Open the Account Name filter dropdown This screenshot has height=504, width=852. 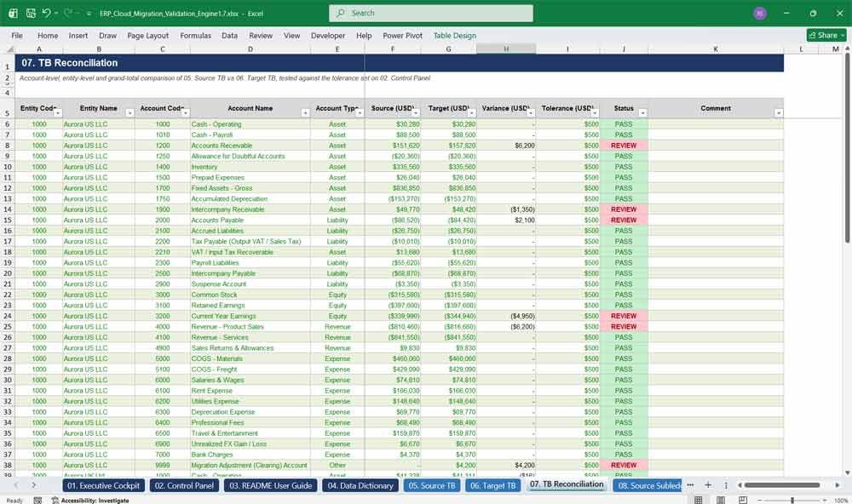[x=305, y=113]
